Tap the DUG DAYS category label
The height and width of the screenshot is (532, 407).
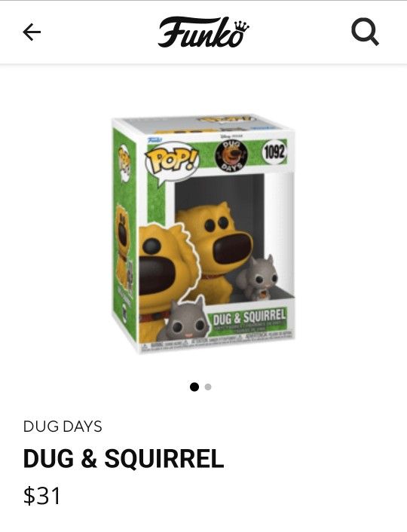(63, 427)
